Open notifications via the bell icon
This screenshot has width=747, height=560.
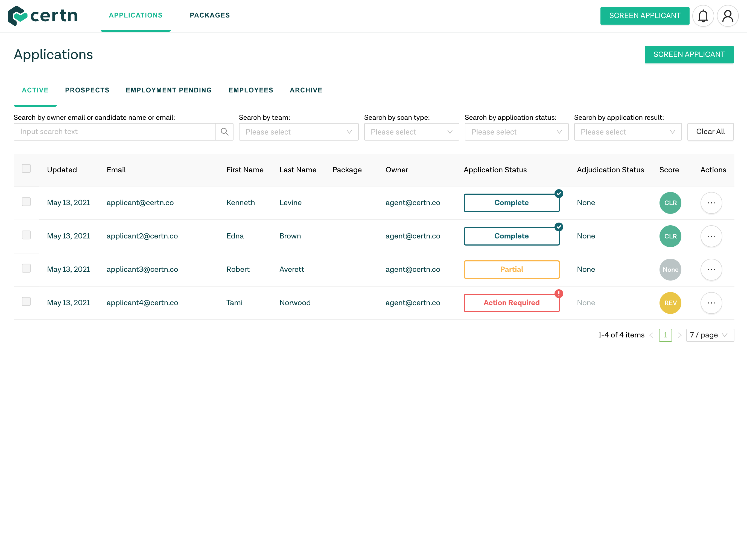click(x=704, y=16)
